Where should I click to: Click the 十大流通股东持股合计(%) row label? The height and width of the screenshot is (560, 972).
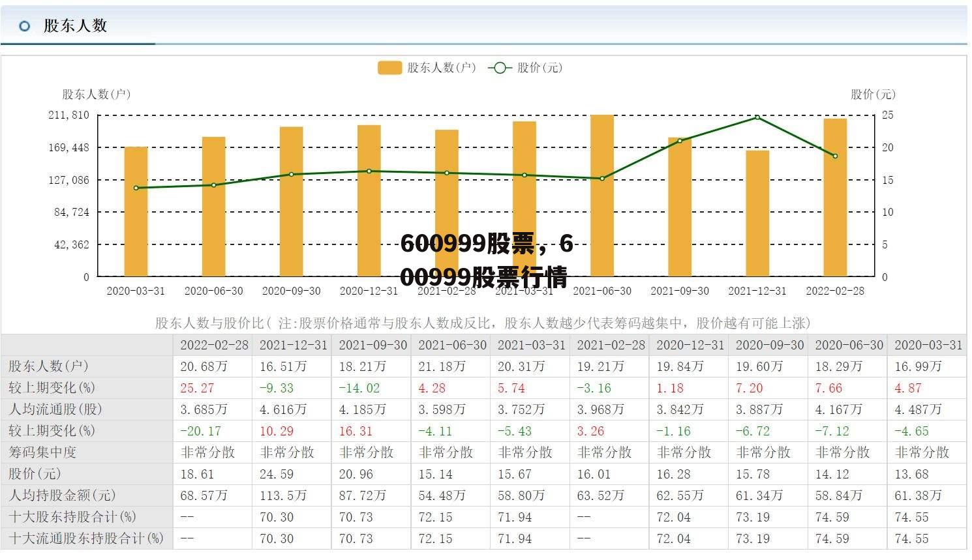tap(86, 538)
